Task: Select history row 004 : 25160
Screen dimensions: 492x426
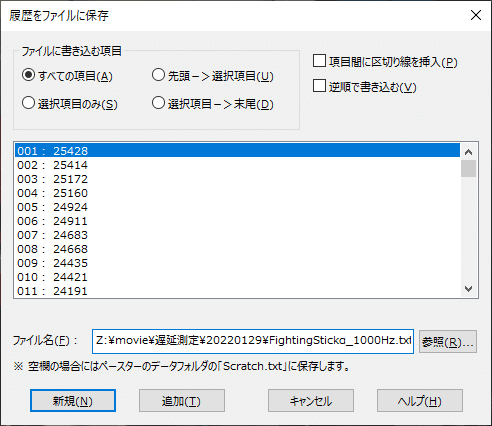Action: (237, 193)
